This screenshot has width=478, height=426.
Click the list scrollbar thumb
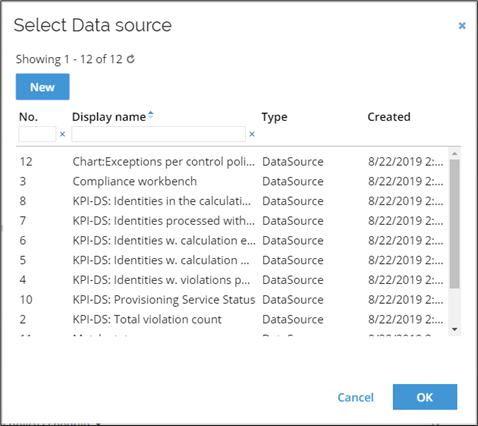[455, 223]
